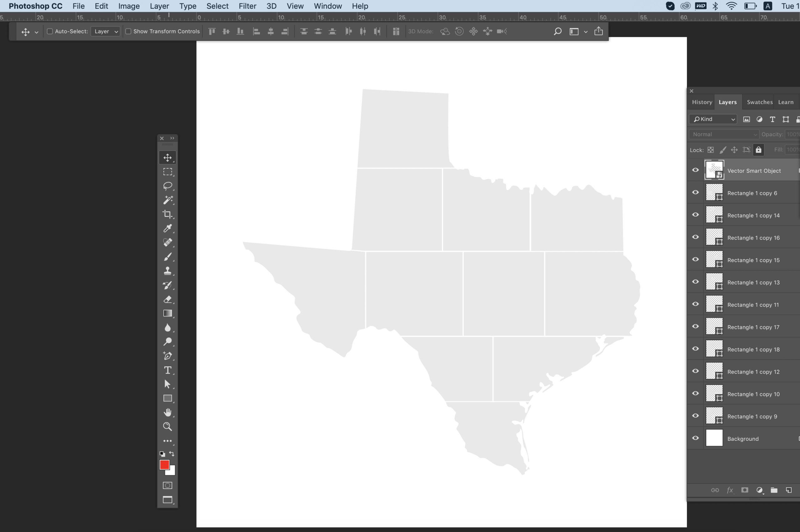Image resolution: width=800 pixels, height=532 pixels.
Task: Switch to the History tab
Action: click(702, 102)
